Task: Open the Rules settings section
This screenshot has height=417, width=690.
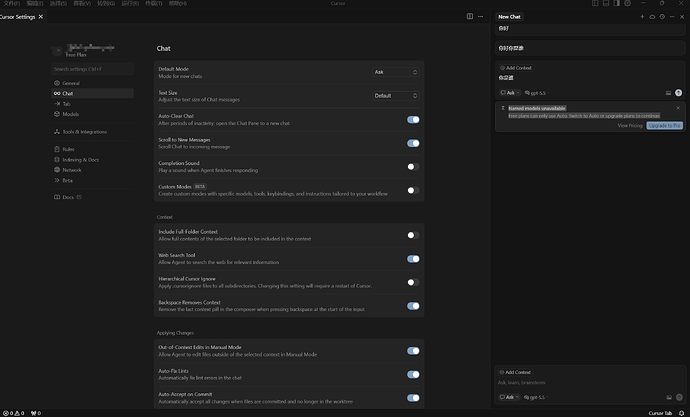Action: [92, 149]
